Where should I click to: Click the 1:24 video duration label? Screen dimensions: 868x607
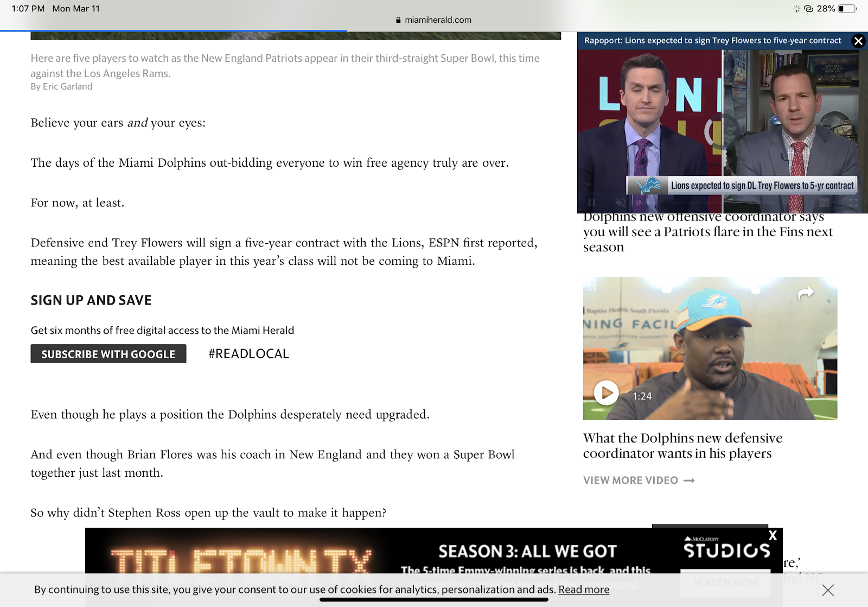[x=642, y=396]
